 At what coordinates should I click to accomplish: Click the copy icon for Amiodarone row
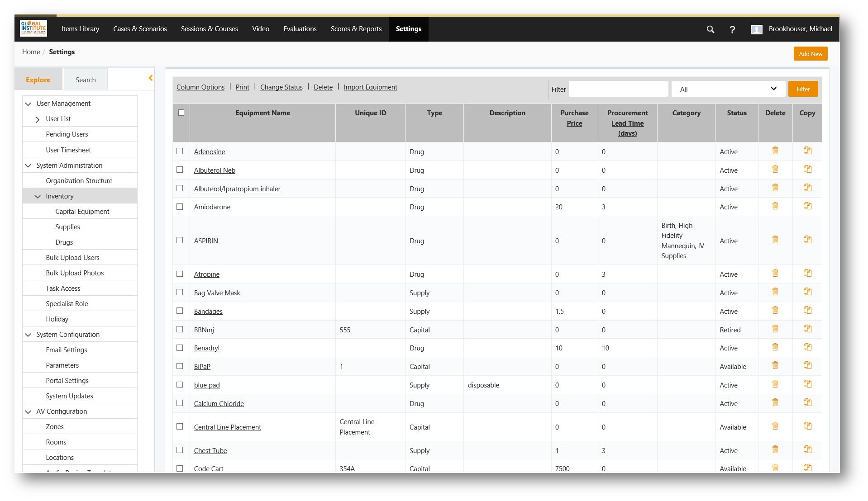point(807,206)
